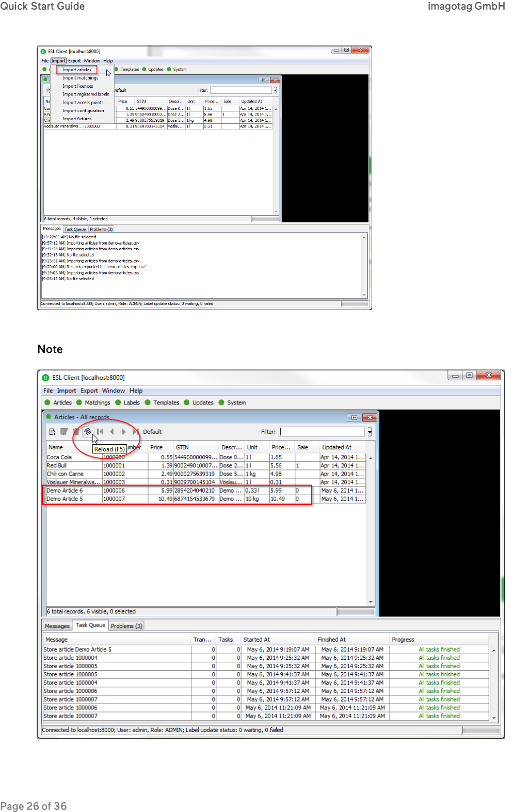Select Import matchings menu entry
Viewport: 513px width, 812px height.
(x=81, y=78)
